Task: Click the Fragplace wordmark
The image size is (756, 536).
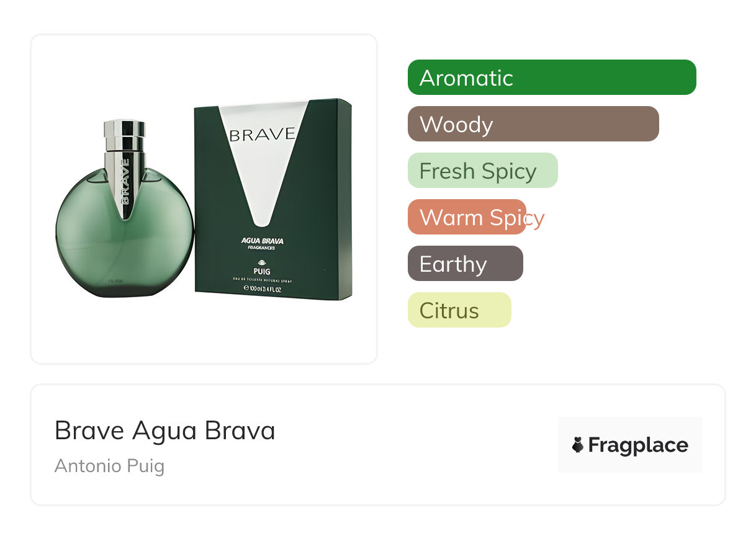Action: tap(637, 445)
